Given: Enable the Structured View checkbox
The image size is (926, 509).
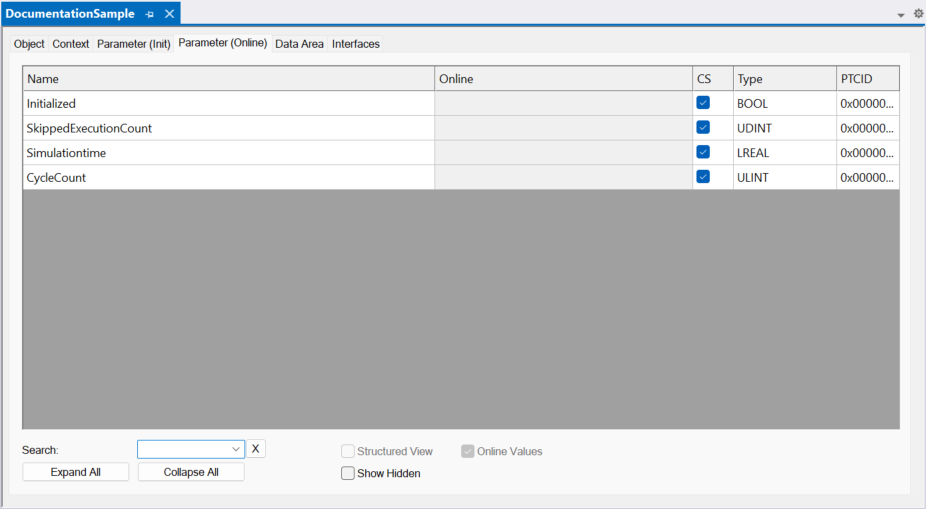Looking at the screenshot, I should coord(348,452).
